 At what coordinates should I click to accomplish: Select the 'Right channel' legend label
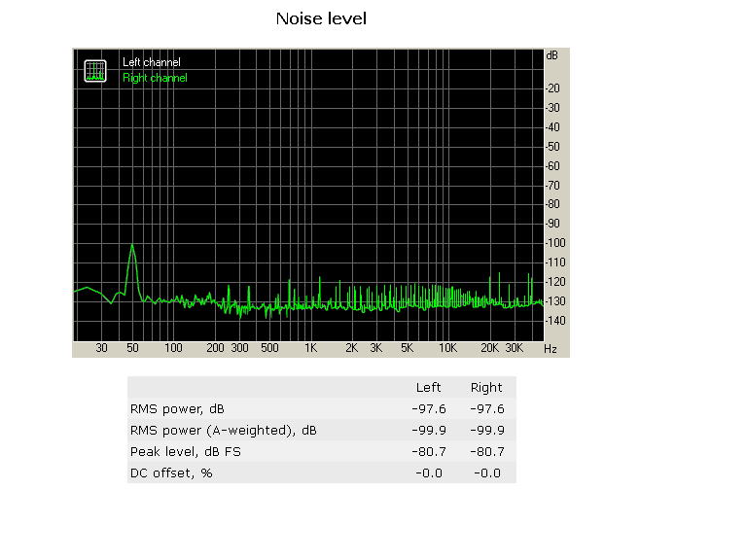[155, 78]
